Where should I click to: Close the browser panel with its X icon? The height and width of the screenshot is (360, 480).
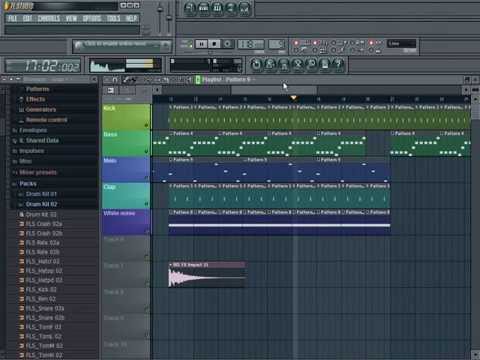click(94, 79)
